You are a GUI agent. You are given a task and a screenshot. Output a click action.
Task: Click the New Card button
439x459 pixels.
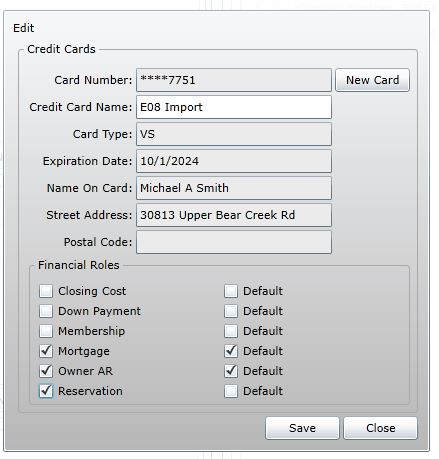pos(372,80)
